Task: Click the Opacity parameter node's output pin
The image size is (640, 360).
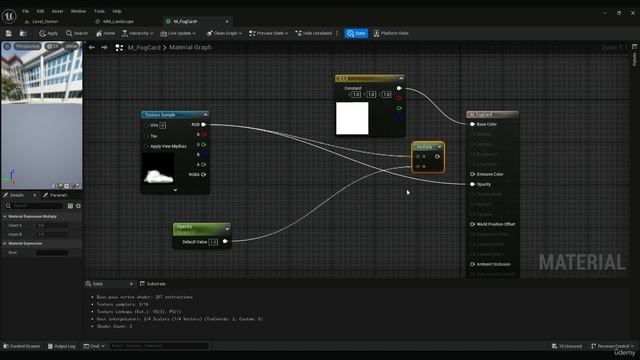Action: 225,242
